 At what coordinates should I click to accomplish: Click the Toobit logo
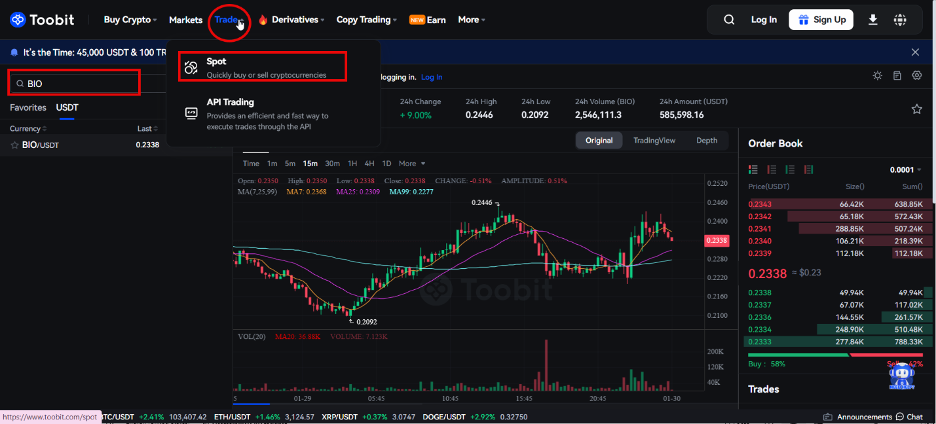pos(50,20)
